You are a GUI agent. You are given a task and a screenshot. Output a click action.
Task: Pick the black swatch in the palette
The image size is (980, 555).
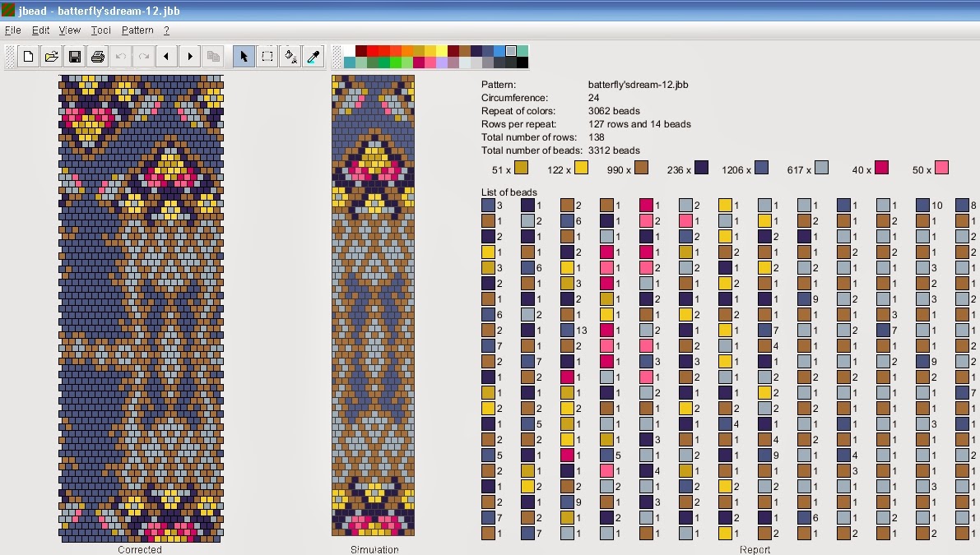[x=523, y=62]
